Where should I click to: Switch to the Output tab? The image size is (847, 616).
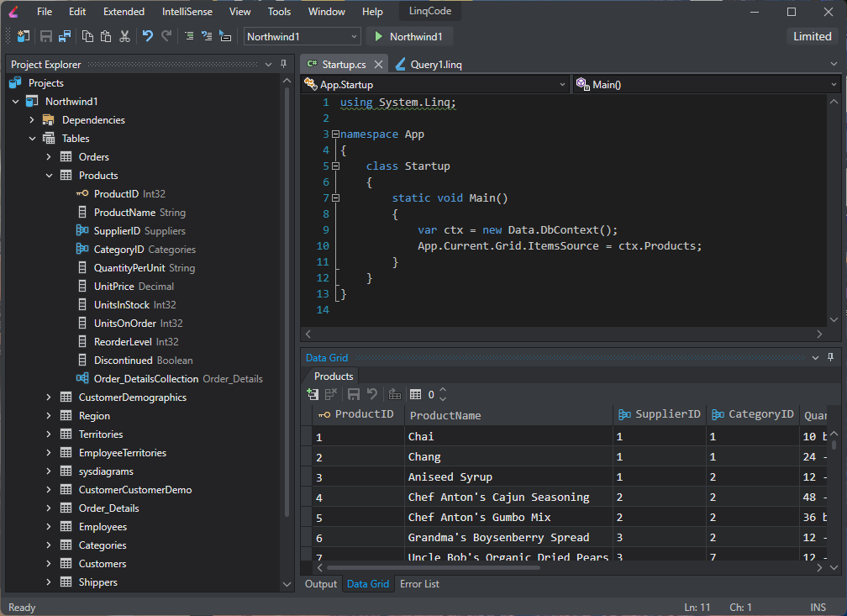point(320,584)
